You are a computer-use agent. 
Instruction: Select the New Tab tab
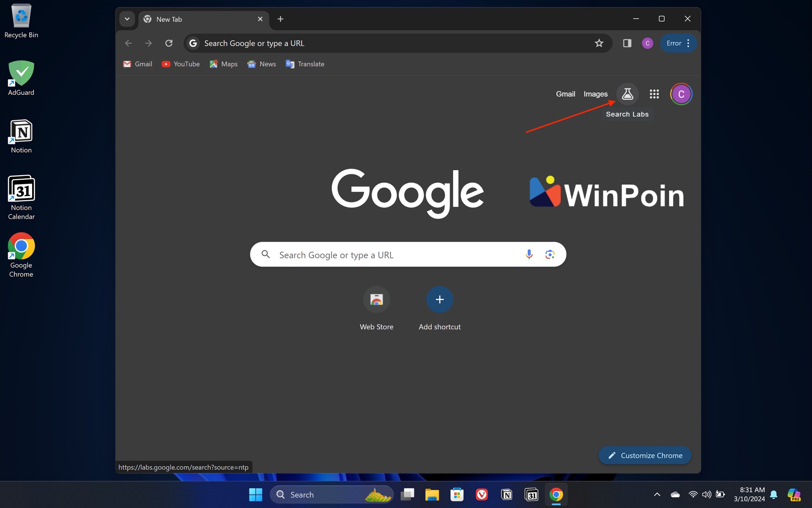pyautogui.click(x=203, y=19)
